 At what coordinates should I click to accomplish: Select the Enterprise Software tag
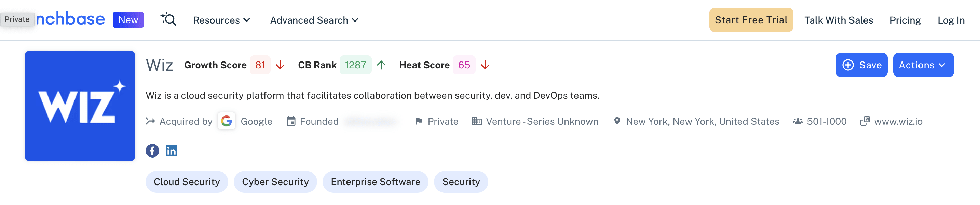click(x=375, y=182)
